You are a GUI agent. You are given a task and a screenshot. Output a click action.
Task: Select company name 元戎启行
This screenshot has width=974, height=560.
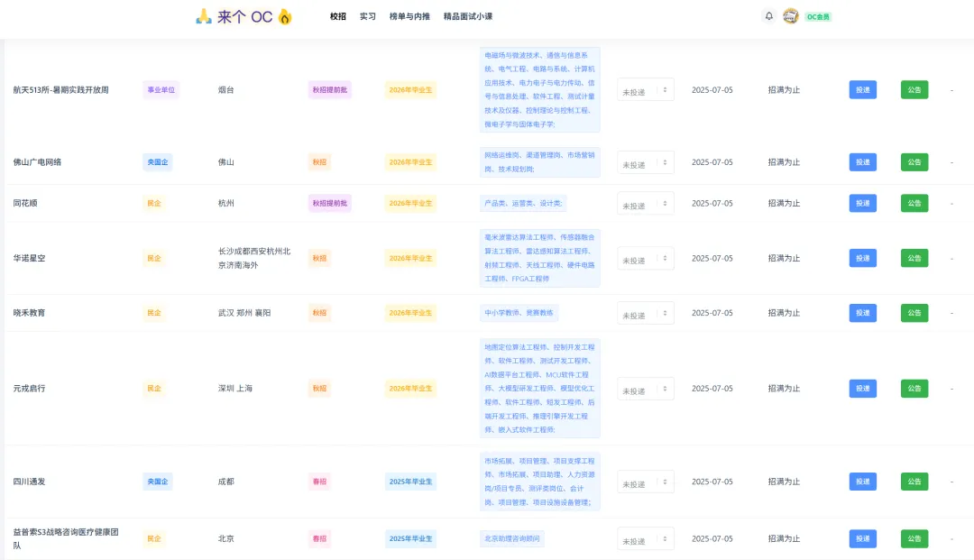[29, 388]
